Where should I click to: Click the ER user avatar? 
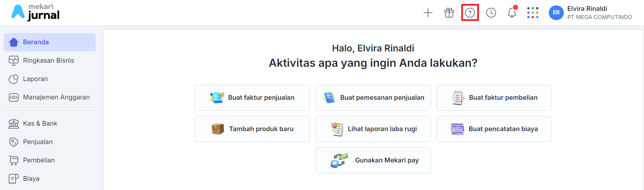556,13
